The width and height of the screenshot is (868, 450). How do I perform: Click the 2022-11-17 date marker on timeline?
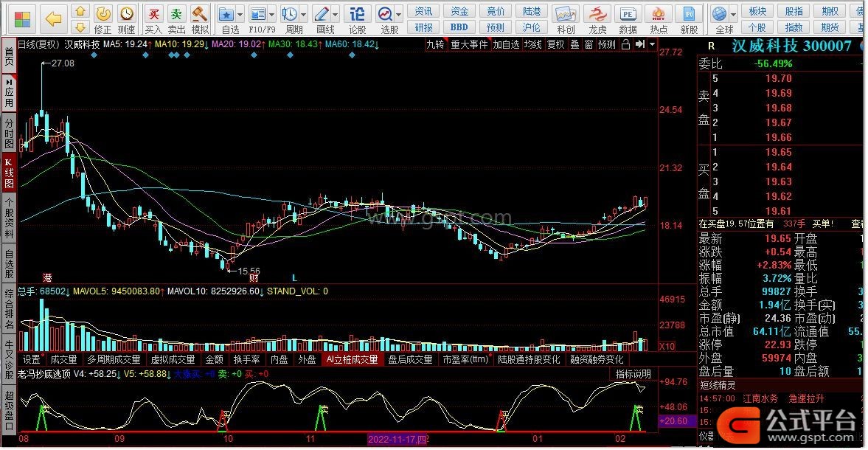tap(397, 439)
